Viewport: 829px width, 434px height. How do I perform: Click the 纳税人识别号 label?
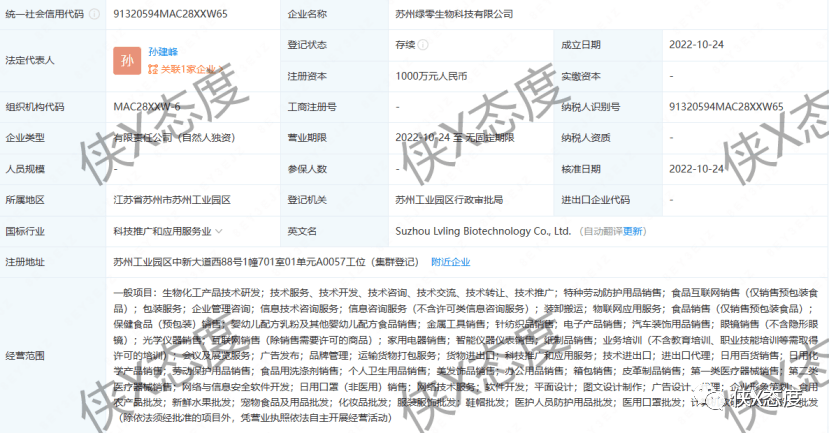[590, 107]
